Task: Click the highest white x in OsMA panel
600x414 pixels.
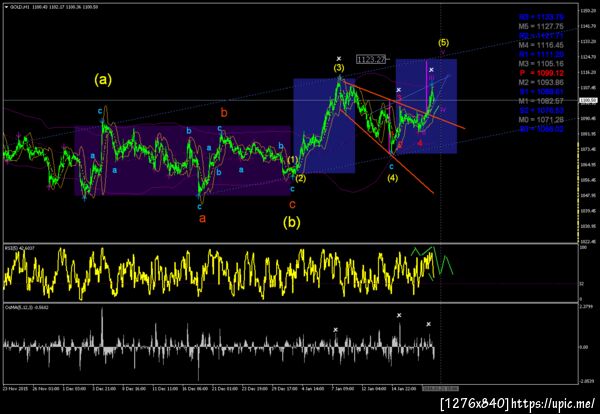Action: click(x=399, y=315)
